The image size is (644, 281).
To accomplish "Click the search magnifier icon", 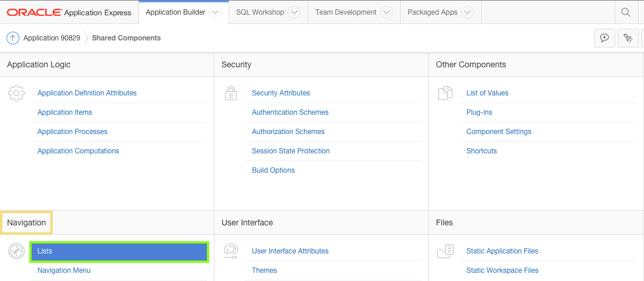I will coord(626,12).
